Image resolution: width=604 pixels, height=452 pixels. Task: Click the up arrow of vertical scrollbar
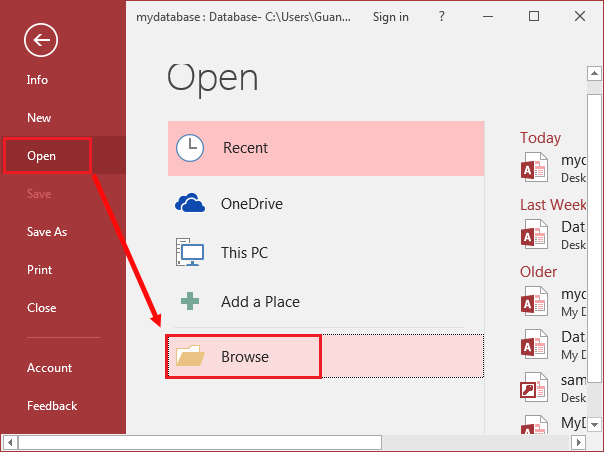(594, 73)
